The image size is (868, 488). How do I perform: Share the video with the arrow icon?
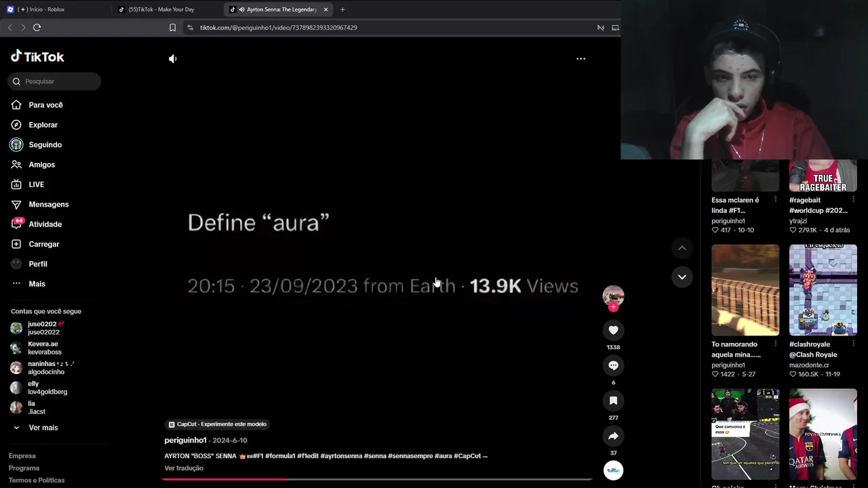(x=613, y=436)
